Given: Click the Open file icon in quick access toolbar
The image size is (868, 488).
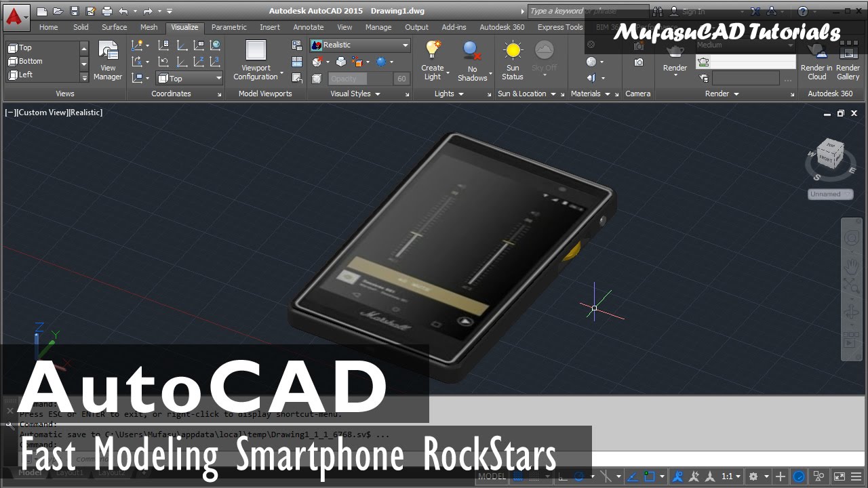Looking at the screenshot, I should click(x=58, y=12).
